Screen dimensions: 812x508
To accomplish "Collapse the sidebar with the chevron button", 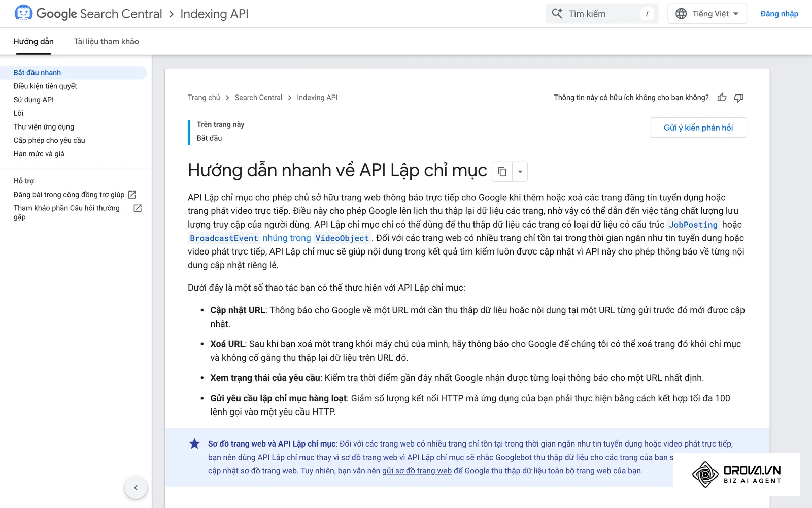I will tap(136, 488).
